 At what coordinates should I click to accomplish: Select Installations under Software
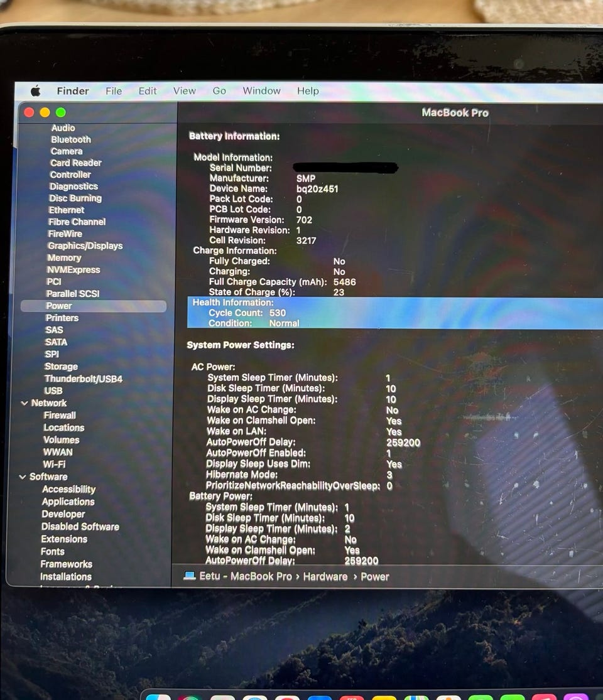[x=66, y=577]
